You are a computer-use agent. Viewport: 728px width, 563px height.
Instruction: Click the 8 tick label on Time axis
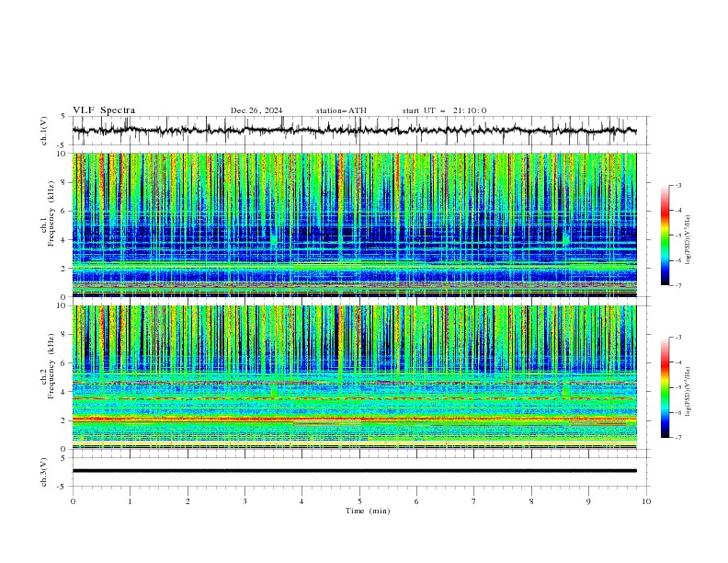click(531, 501)
